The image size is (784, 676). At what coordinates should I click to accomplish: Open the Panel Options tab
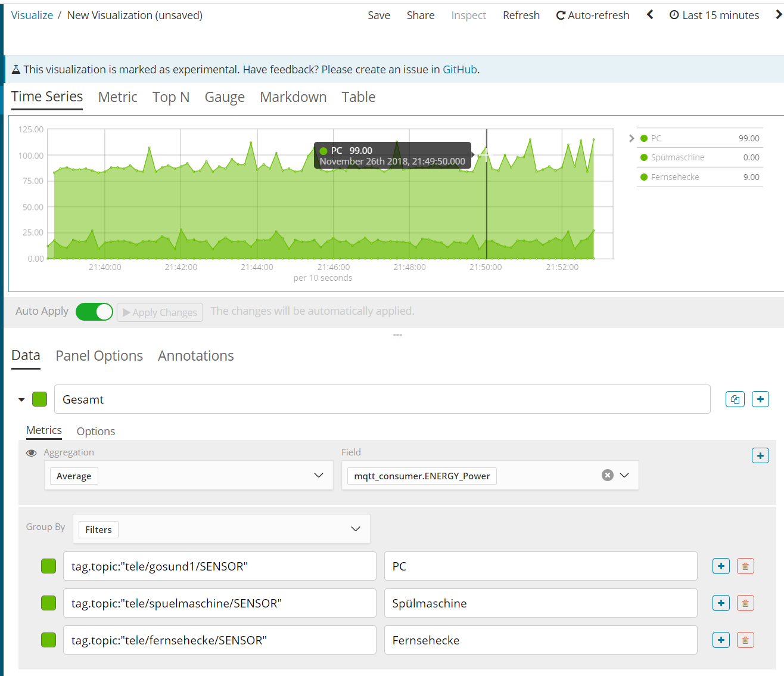99,356
